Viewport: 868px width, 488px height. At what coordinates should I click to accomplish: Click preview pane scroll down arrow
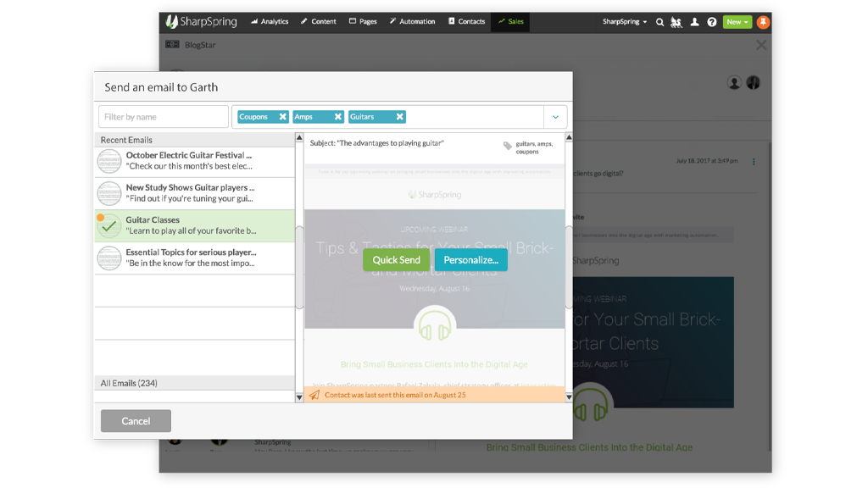pyautogui.click(x=569, y=397)
